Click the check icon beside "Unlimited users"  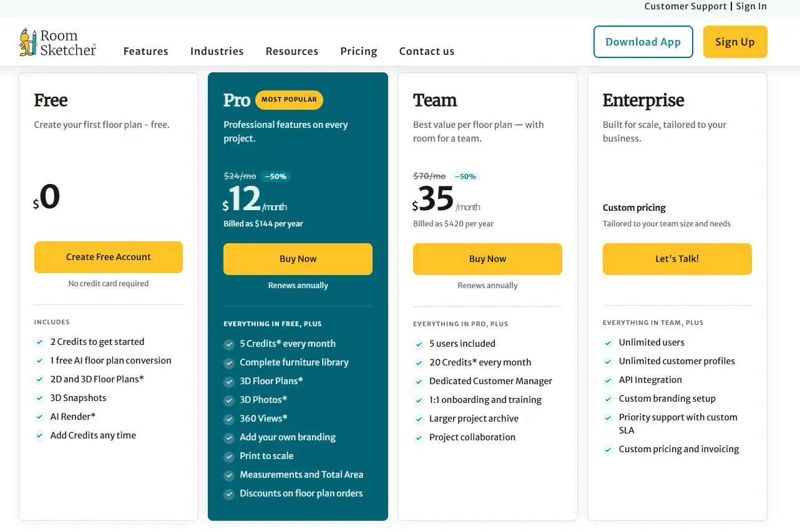(608, 343)
